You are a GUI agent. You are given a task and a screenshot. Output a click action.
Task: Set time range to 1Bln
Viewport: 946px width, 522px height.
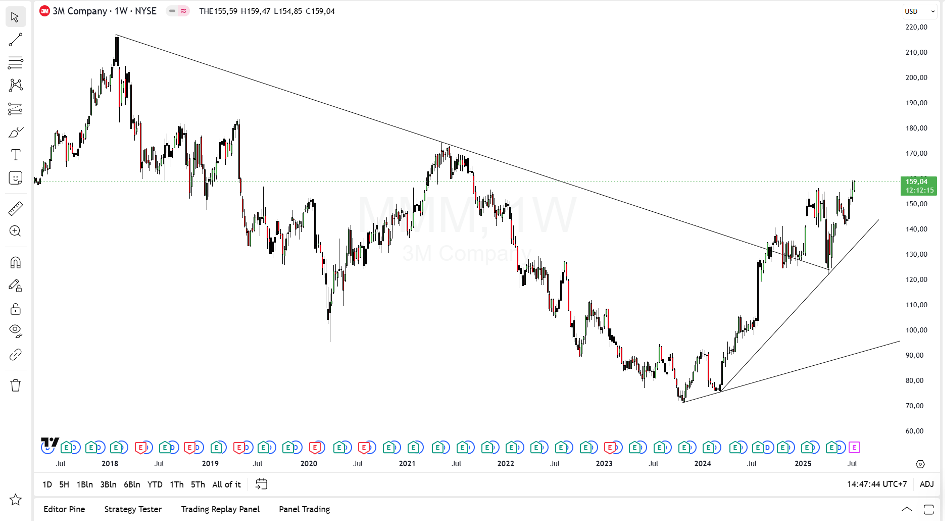(85, 484)
